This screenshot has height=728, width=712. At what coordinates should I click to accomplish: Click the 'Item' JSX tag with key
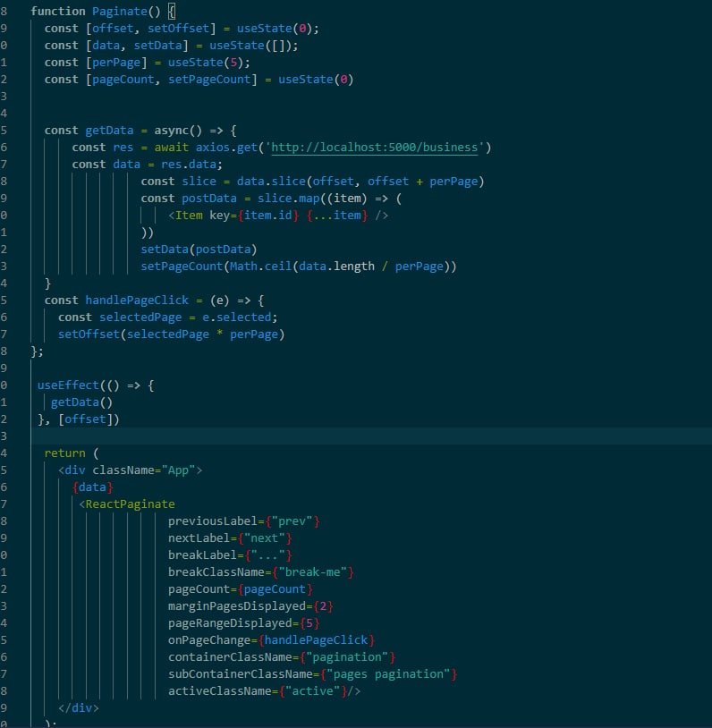[189, 216]
